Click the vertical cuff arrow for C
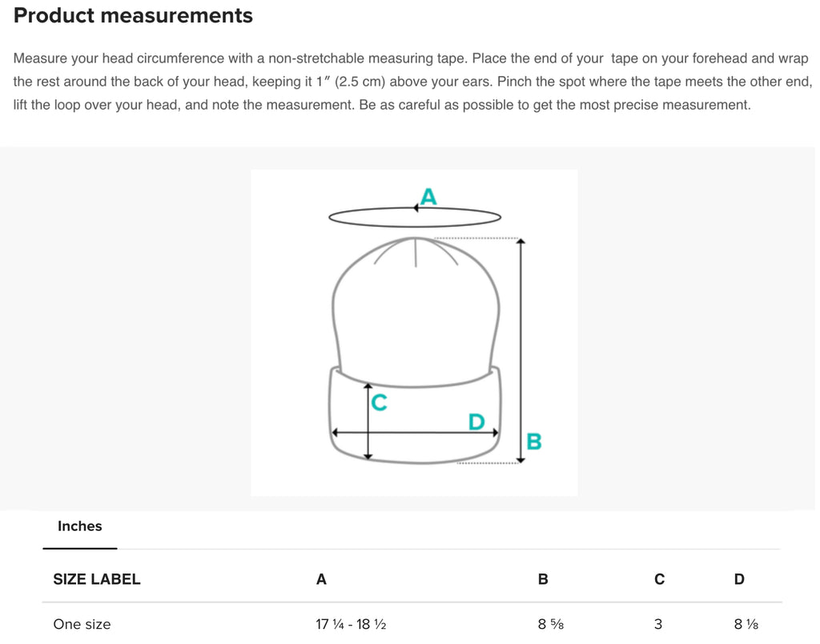The width and height of the screenshot is (820, 644). click(368, 421)
